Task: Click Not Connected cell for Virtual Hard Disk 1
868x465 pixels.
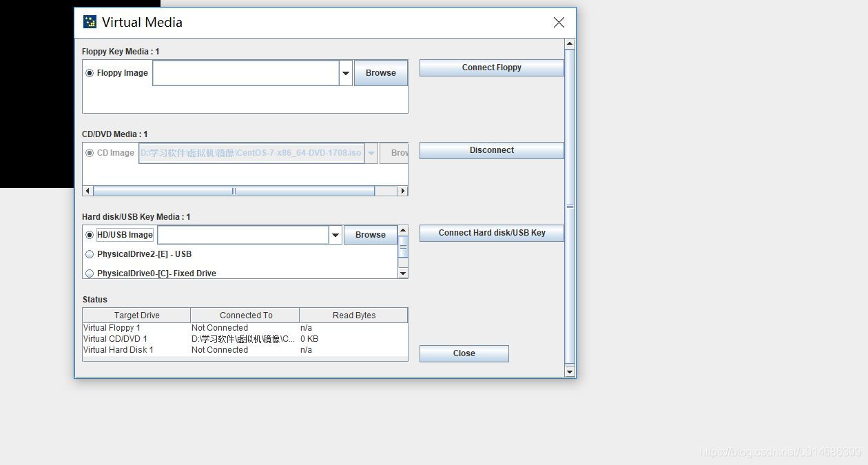Action: tap(245, 350)
